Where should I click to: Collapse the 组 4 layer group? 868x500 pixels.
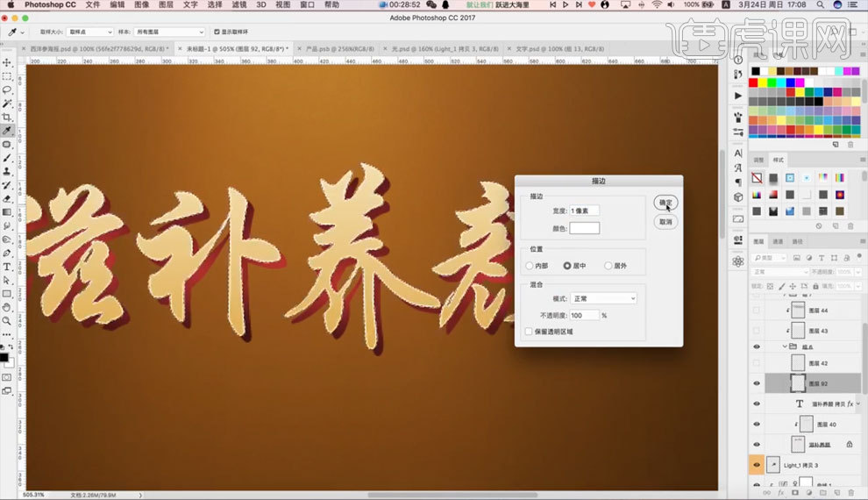(x=784, y=347)
